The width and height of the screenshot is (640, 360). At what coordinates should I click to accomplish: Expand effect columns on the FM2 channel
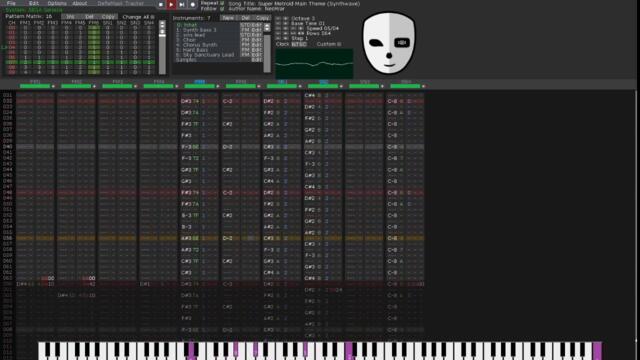tap(94, 87)
